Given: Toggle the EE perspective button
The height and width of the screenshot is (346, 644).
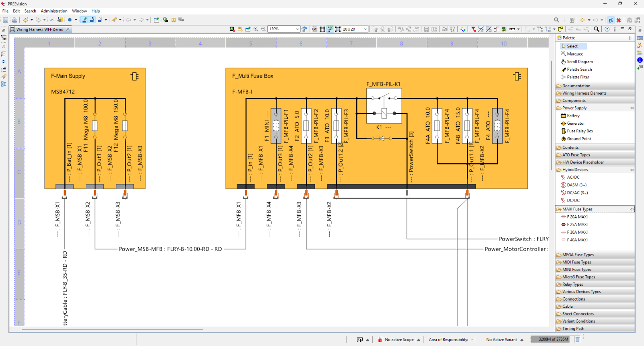Looking at the screenshot, I should (x=611, y=20).
